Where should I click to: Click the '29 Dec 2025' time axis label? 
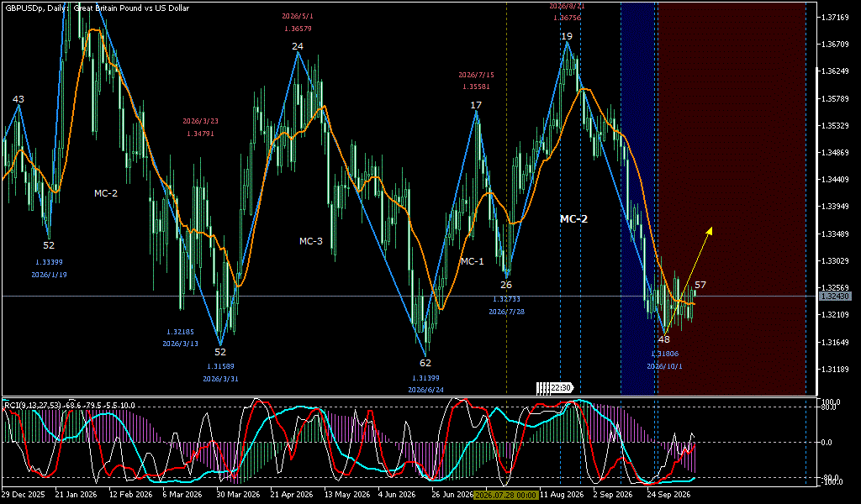23,495
